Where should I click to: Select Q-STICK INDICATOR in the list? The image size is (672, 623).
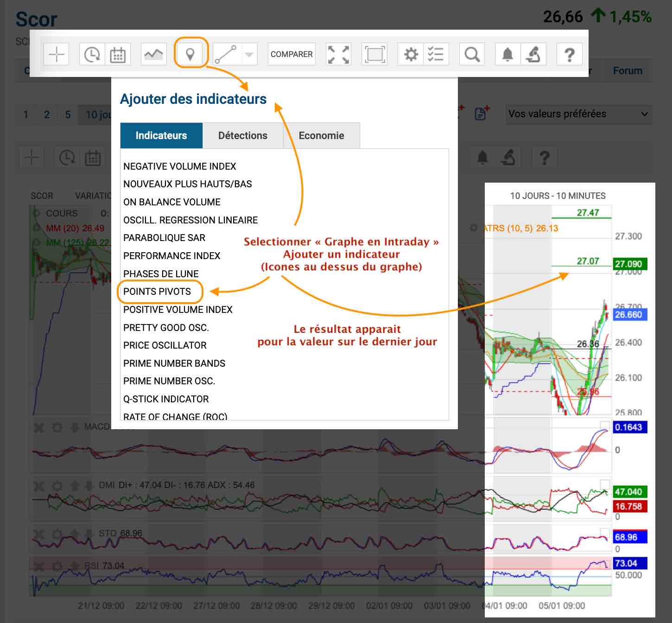(x=166, y=399)
